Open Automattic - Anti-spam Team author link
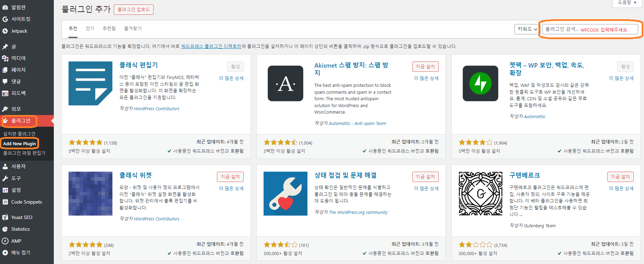Viewport: 644px width, 264px height. pos(357,124)
